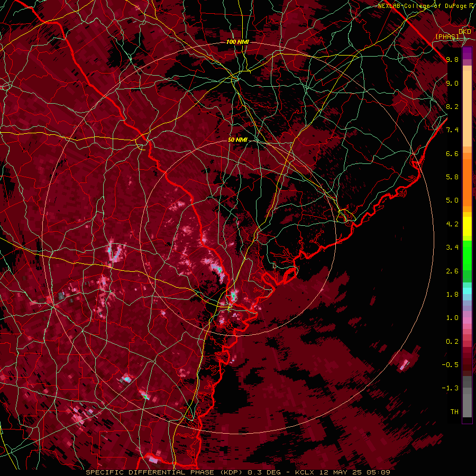Click the 9.8 value on color scale
This screenshot has width=476, height=476.
452,59
